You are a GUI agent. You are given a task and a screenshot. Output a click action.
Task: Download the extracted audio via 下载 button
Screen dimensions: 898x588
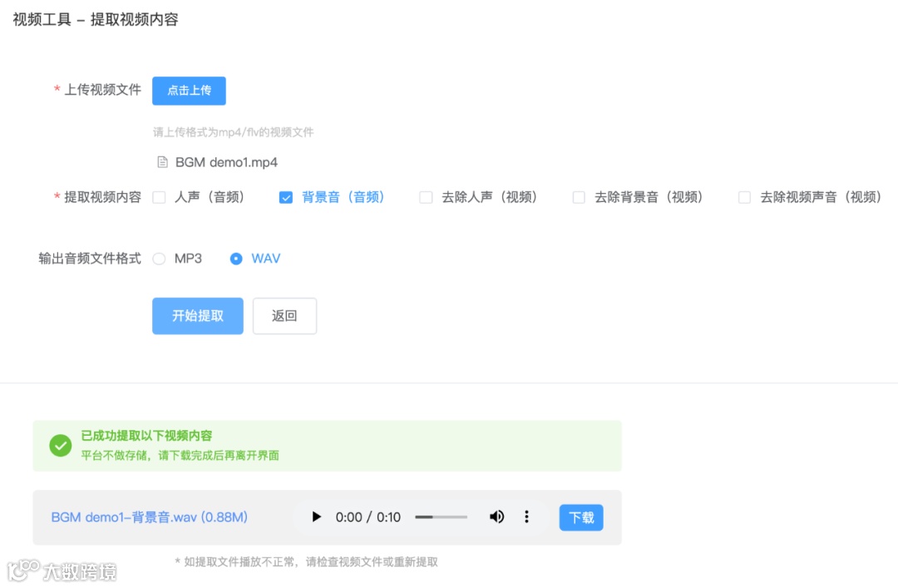pyautogui.click(x=580, y=516)
